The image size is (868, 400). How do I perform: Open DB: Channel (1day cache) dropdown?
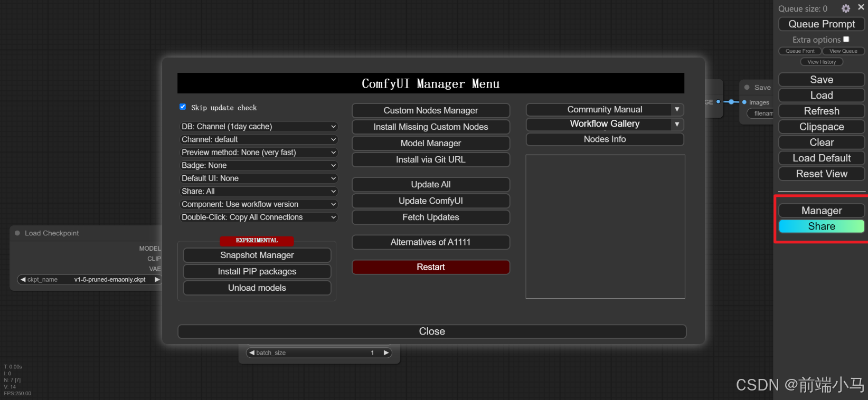[259, 127]
